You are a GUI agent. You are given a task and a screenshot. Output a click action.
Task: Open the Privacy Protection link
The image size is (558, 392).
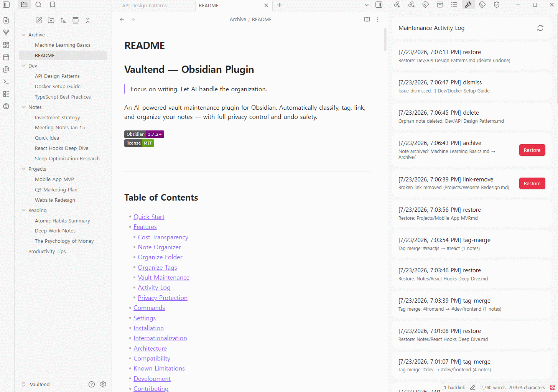click(x=163, y=298)
